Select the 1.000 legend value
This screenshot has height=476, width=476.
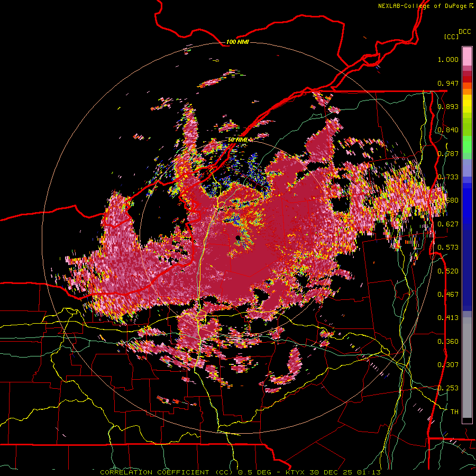pos(448,59)
